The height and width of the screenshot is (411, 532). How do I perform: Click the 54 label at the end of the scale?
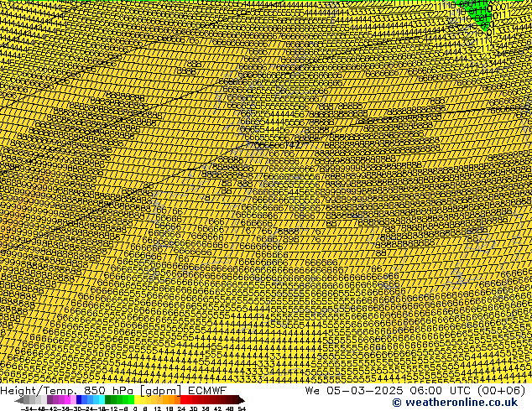pyautogui.click(x=242, y=408)
